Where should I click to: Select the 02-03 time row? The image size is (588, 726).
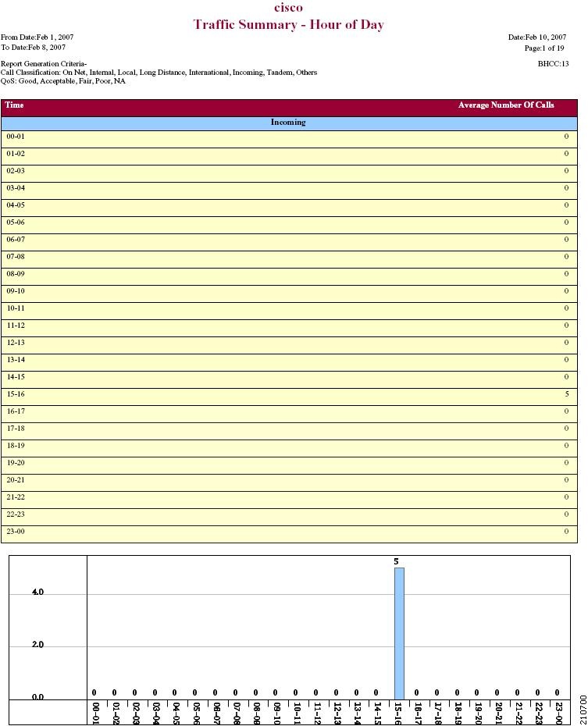(289, 173)
